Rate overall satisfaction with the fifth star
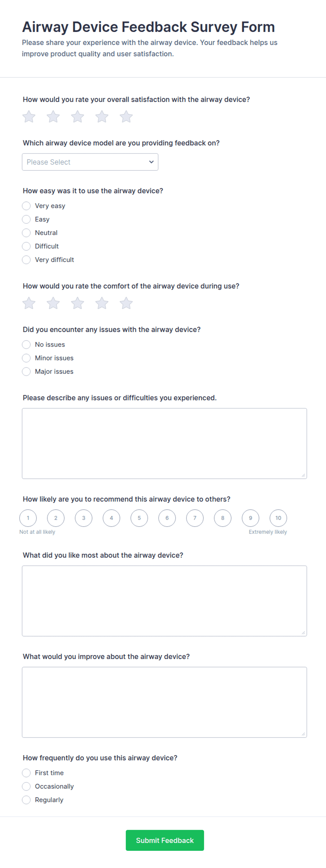Image resolution: width=326 pixels, height=868 pixels. click(126, 117)
